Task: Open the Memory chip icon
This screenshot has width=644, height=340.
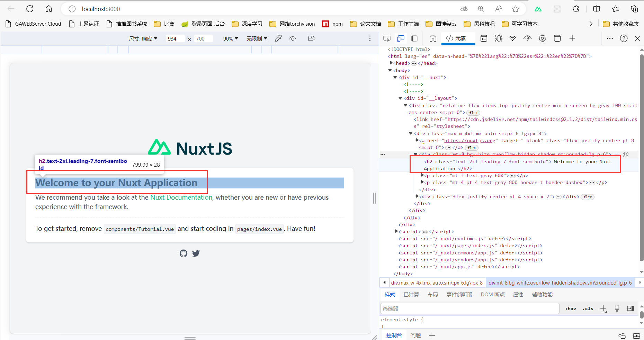Action: (543, 38)
